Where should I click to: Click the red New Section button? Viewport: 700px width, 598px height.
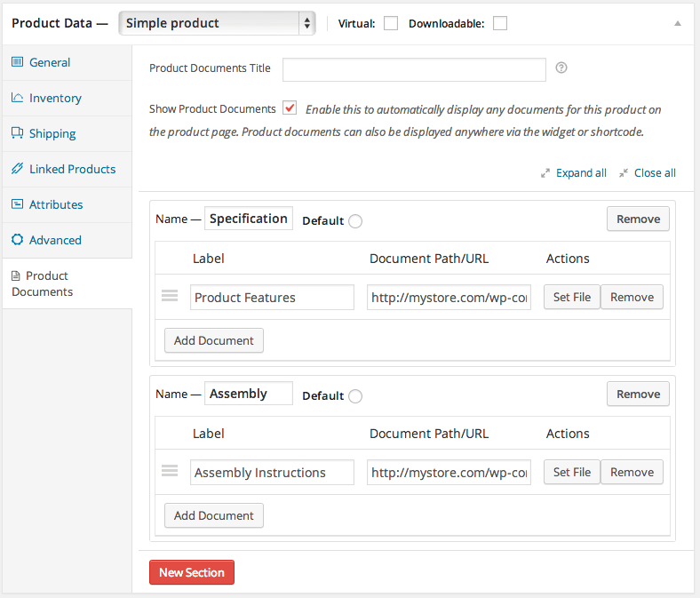point(192,573)
